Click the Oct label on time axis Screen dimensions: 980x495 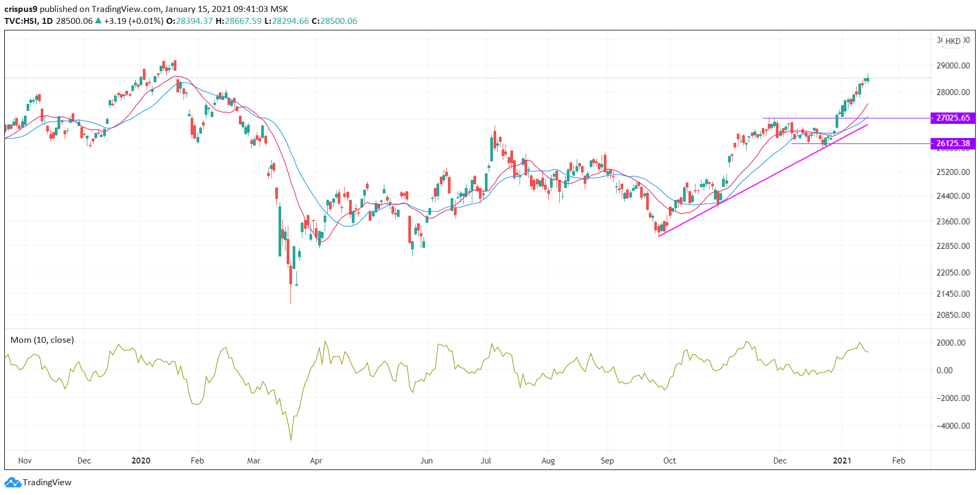coord(669,461)
